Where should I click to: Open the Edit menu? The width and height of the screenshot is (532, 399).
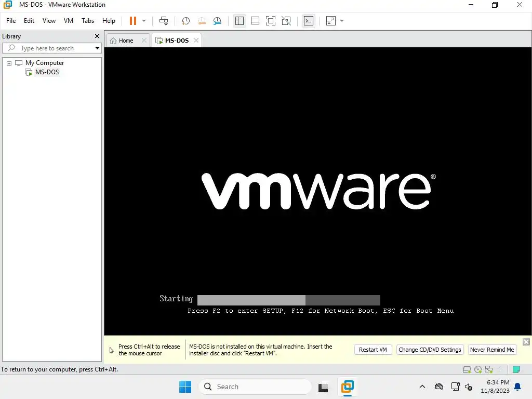29,21
